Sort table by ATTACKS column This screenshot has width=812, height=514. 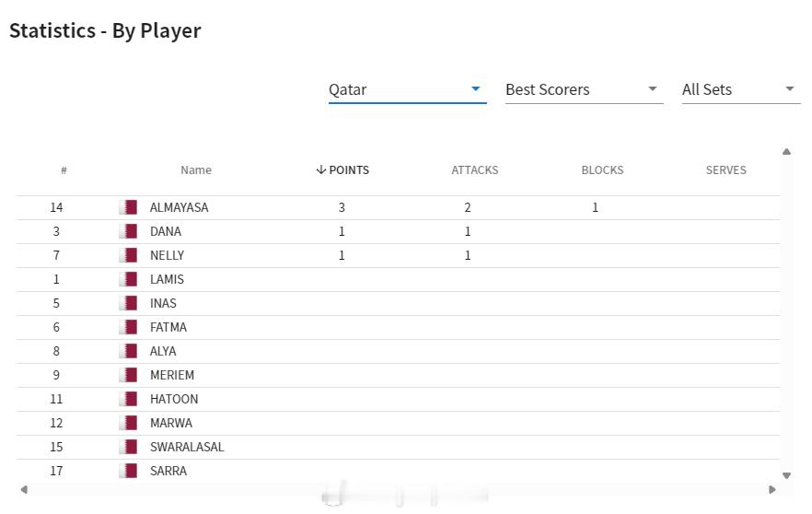[x=474, y=169]
